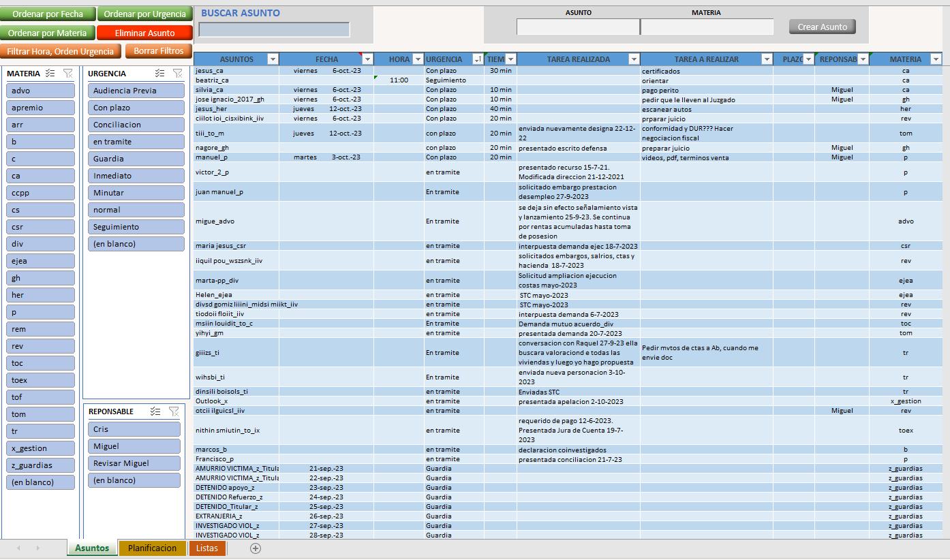Focus the MATERIA input box
This screenshot has width=950, height=560.
[x=707, y=27]
